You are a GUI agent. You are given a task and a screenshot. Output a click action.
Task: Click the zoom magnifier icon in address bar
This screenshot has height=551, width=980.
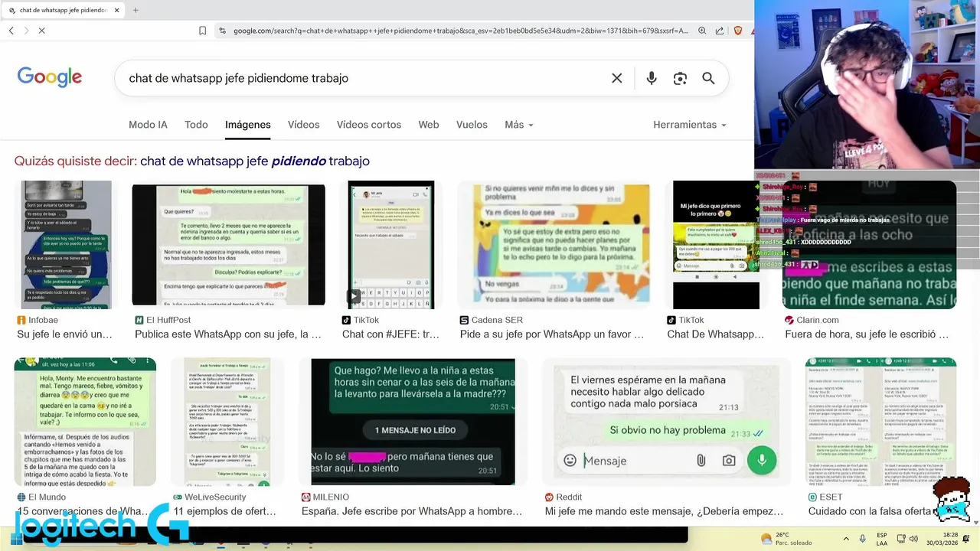pyautogui.click(x=702, y=31)
